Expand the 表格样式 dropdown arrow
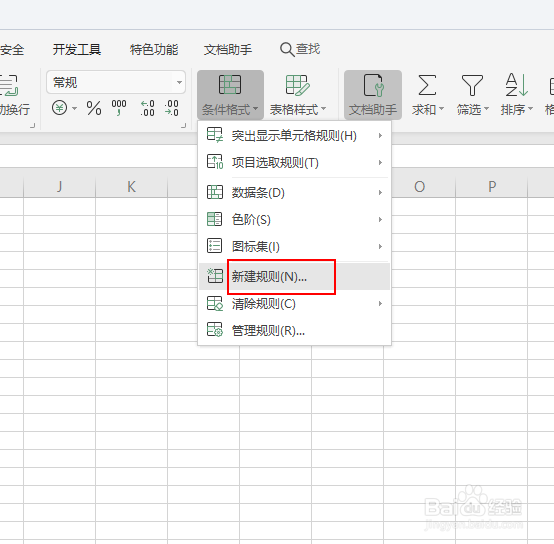554x544 pixels. point(323,108)
